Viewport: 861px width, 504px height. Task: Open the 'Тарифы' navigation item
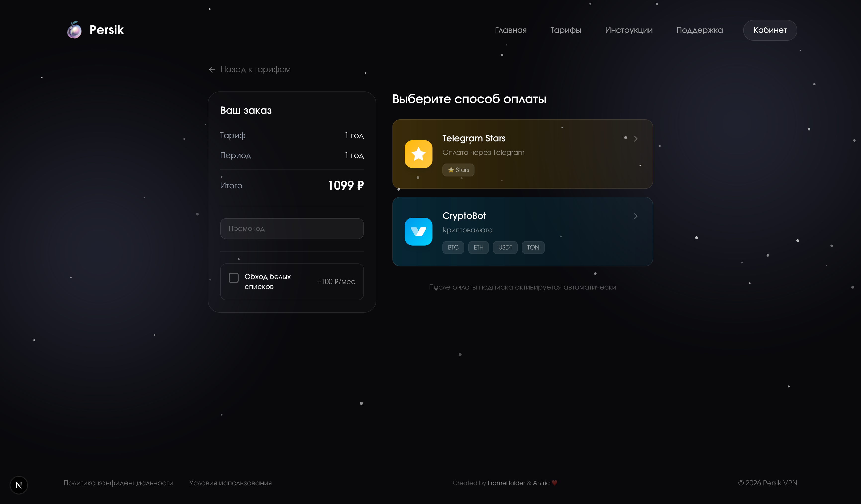coord(565,30)
